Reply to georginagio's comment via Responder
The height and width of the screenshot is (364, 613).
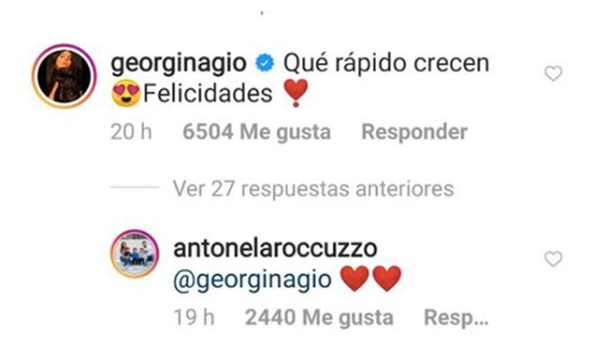415,132
